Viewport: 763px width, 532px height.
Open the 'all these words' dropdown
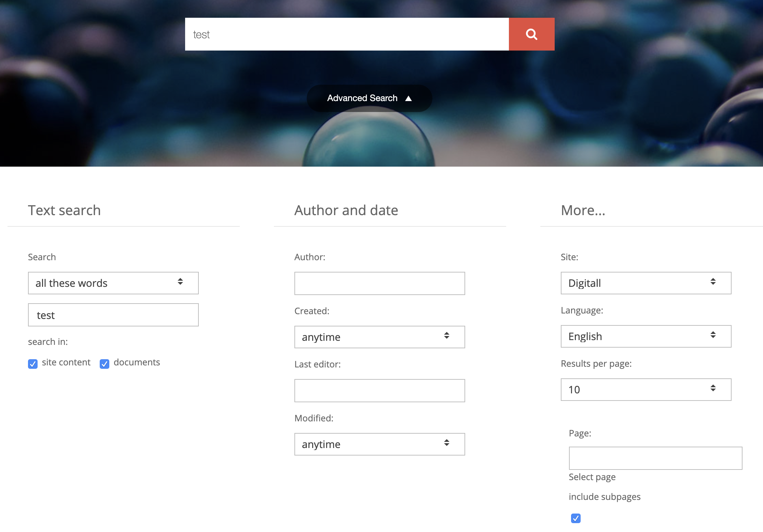pos(113,283)
